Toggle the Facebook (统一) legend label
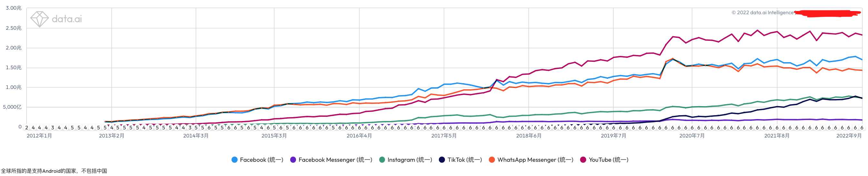Screen dimensions: 868x176 click(x=261, y=160)
